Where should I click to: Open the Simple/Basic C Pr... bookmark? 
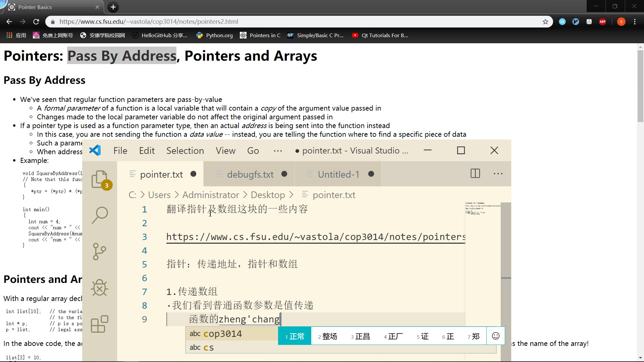pos(315,35)
